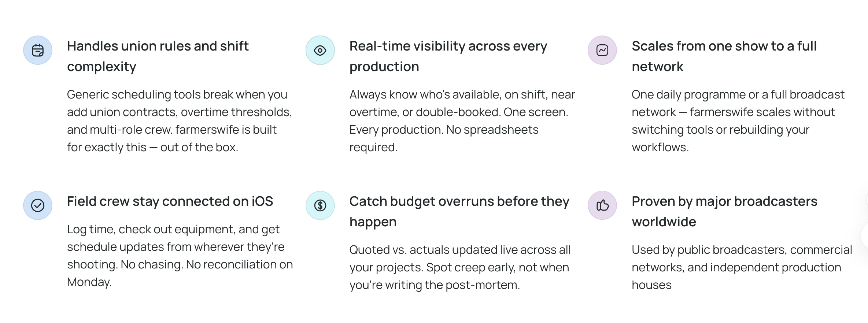868x323 pixels.
Task: Click the calendar icon beside union rules heading
Action: click(x=38, y=50)
